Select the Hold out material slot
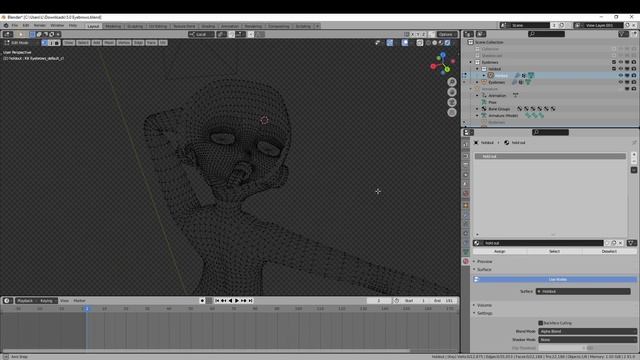640x360 pixels. 550,156
